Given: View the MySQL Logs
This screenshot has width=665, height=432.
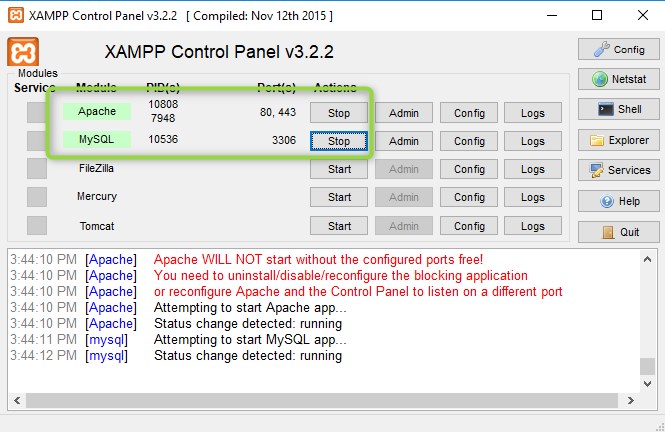Looking at the screenshot, I should tap(533, 141).
